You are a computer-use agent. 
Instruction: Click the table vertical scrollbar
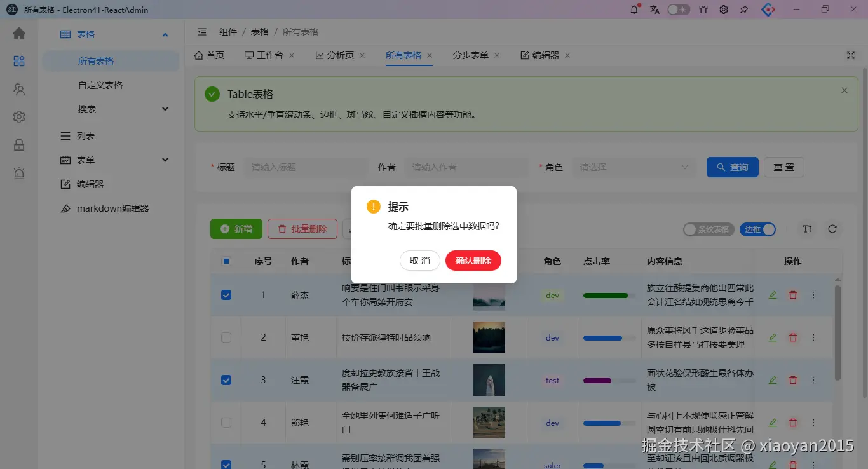837,333
